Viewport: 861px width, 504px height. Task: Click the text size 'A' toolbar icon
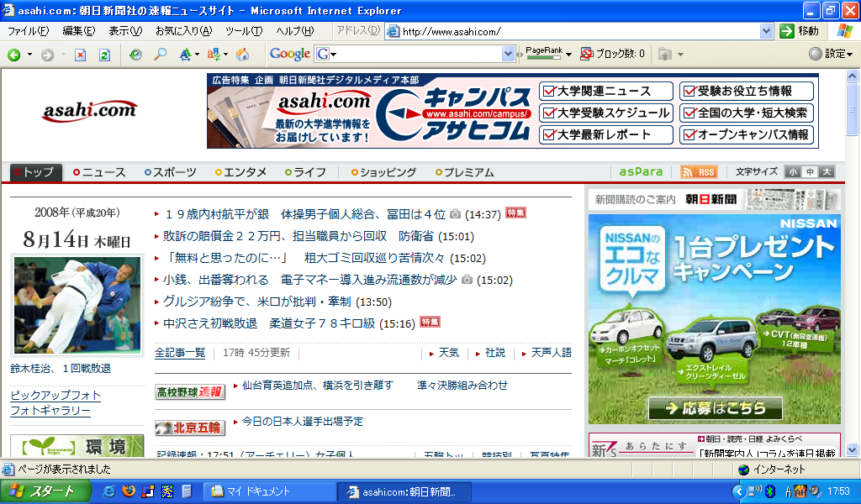[186, 55]
